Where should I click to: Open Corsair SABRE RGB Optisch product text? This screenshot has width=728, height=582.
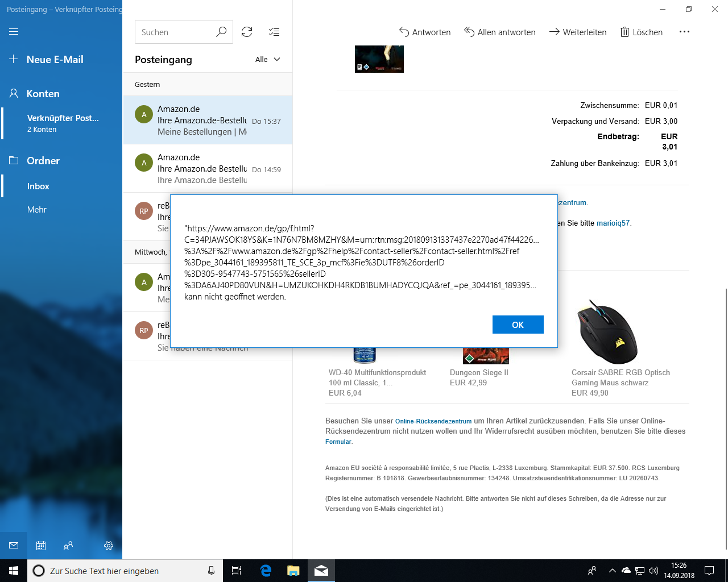pyautogui.click(x=621, y=378)
